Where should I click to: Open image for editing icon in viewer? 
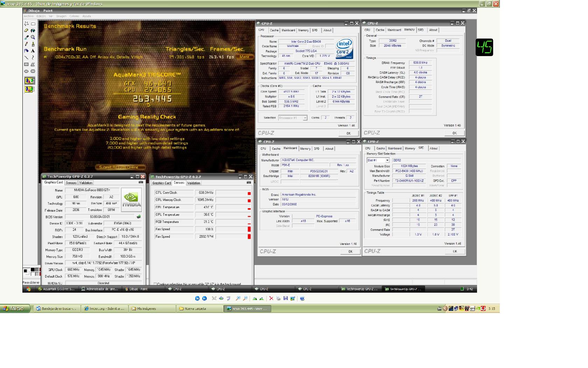293,298
